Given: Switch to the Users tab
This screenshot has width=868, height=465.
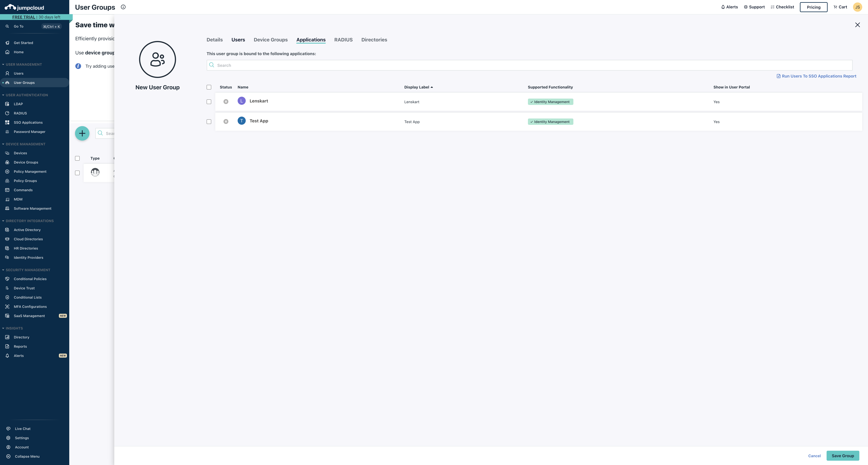Looking at the screenshot, I should click(x=238, y=40).
